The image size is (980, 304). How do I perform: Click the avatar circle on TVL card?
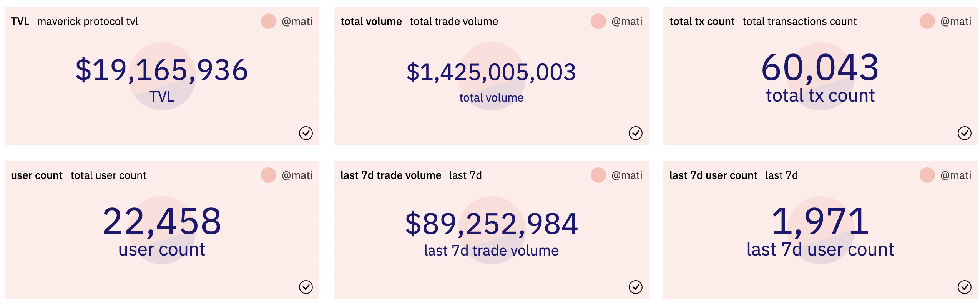[269, 21]
